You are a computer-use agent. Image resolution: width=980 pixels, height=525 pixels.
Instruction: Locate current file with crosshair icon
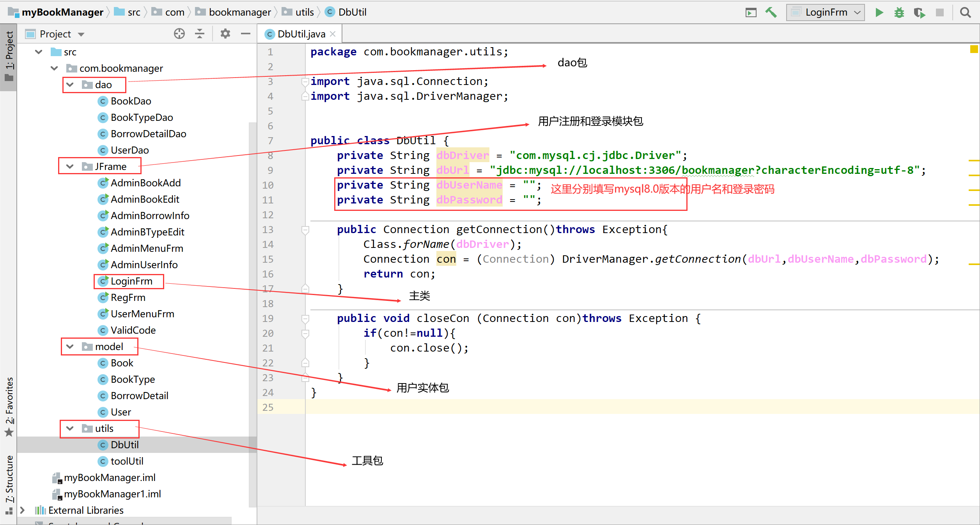coord(179,34)
